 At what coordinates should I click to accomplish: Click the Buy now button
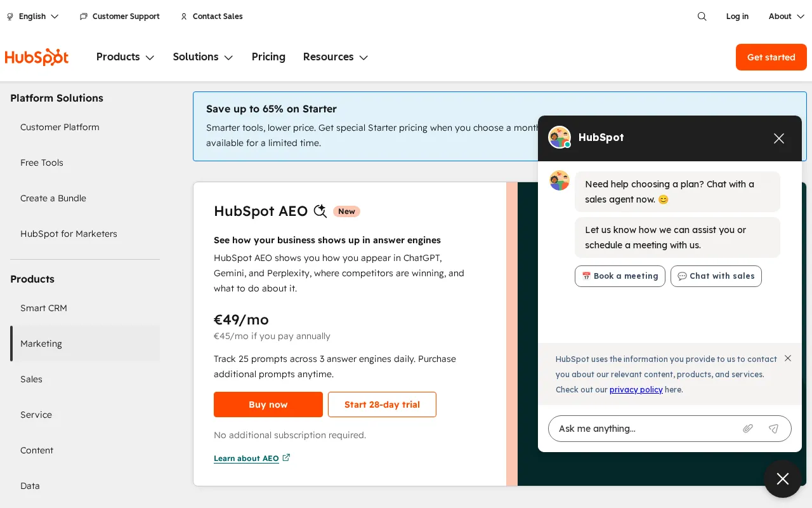click(268, 404)
